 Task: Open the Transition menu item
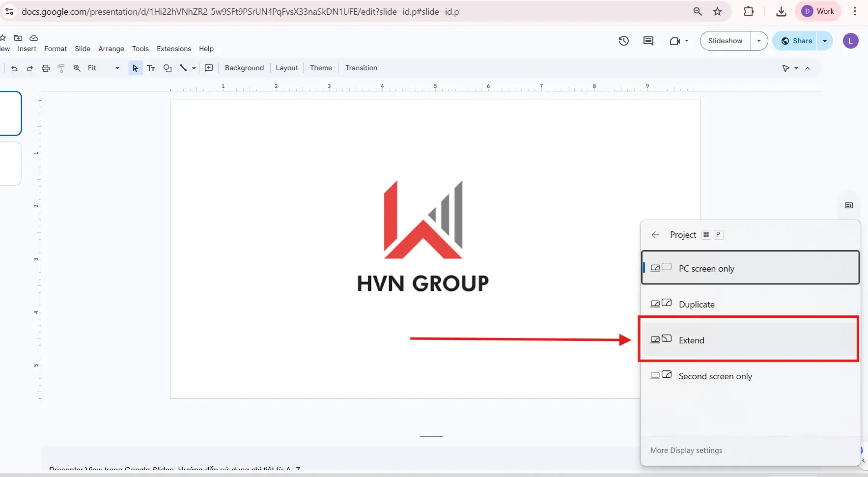coord(362,68)
